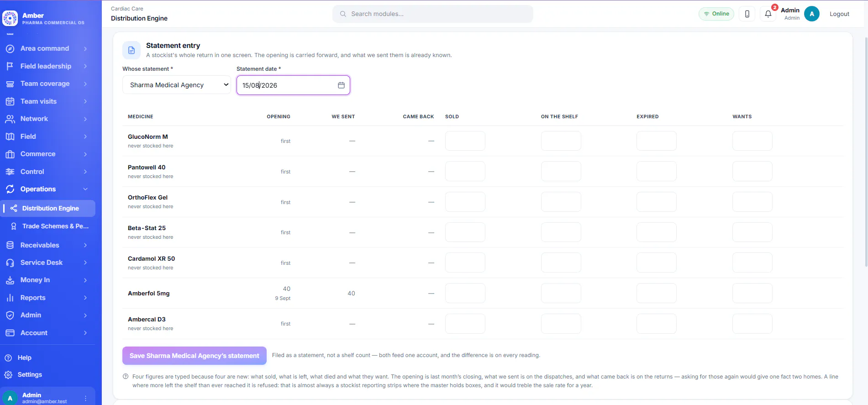The height and width of the screenshot is (405, 868).
Task: Click the Control sliders icon
Action: [10, 172]
